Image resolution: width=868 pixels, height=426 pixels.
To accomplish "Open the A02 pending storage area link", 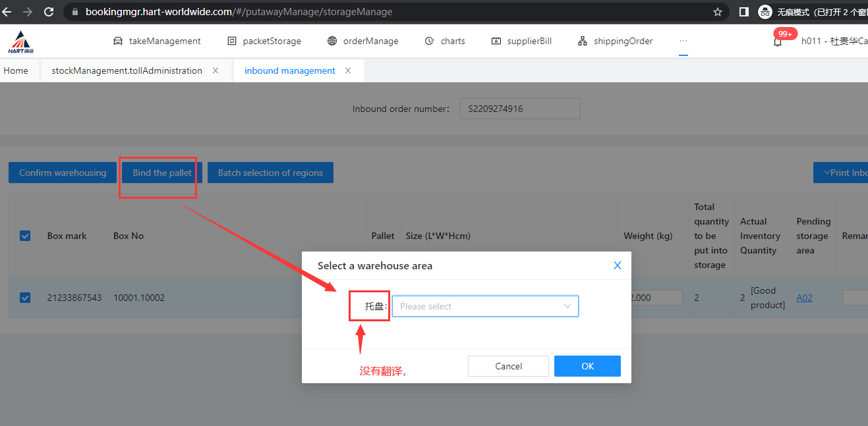I will 804,298.
